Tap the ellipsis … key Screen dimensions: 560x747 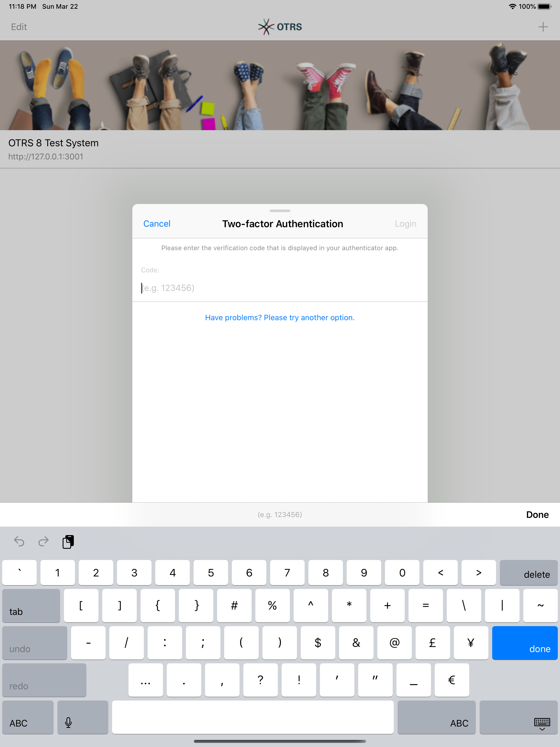coord(145,680)
